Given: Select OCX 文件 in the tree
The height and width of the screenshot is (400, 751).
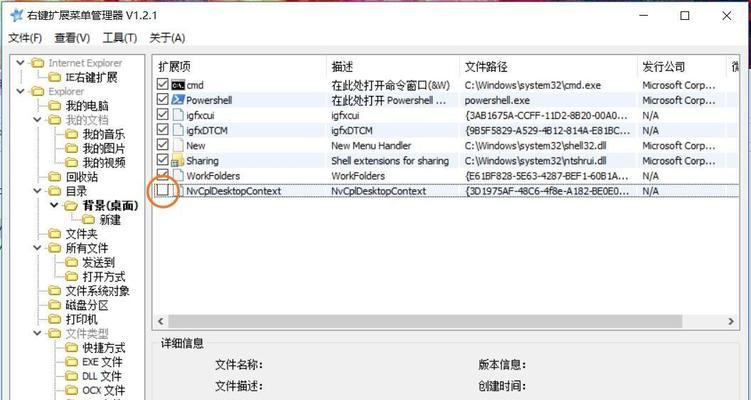Looking at the screenshot, I should 104,390.
